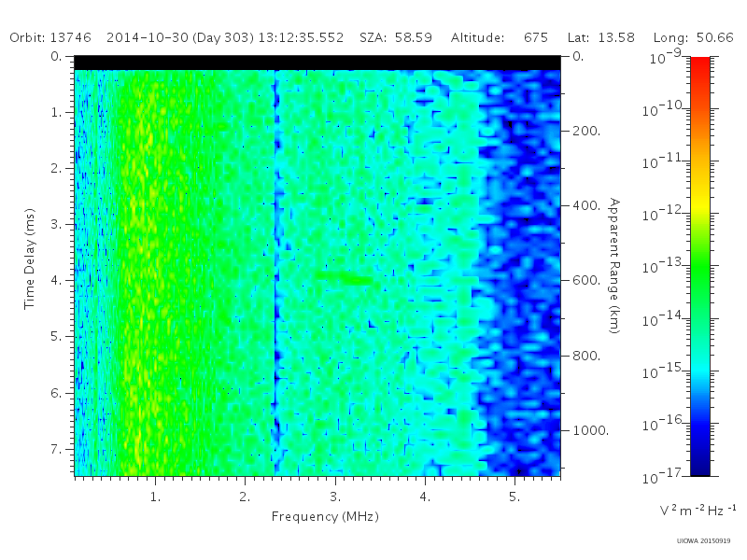Click the red top of the color bar
747x560 pixels.
[699, 66]
